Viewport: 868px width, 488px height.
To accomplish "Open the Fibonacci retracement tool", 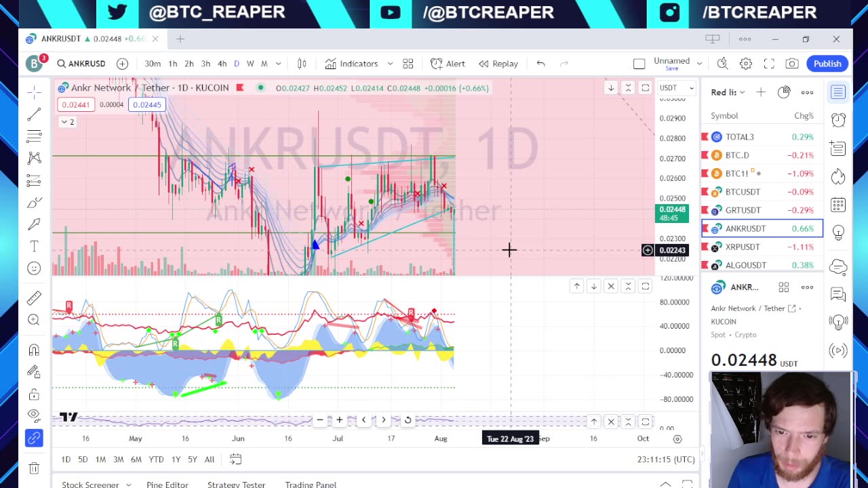I will (x=34, y=136).
